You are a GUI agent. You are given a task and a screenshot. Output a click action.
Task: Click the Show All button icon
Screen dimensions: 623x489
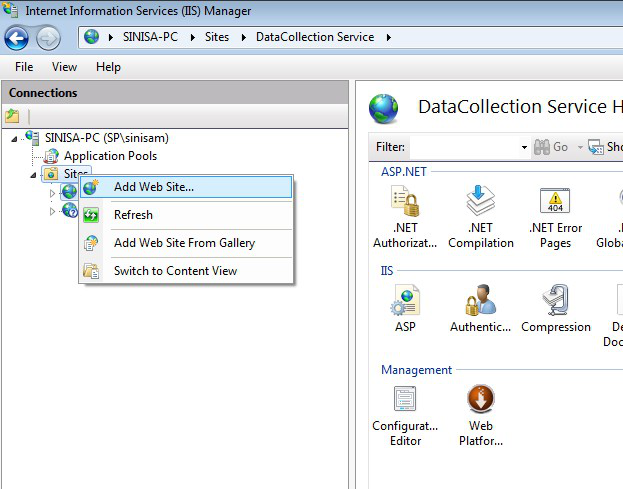coord(596,147)
